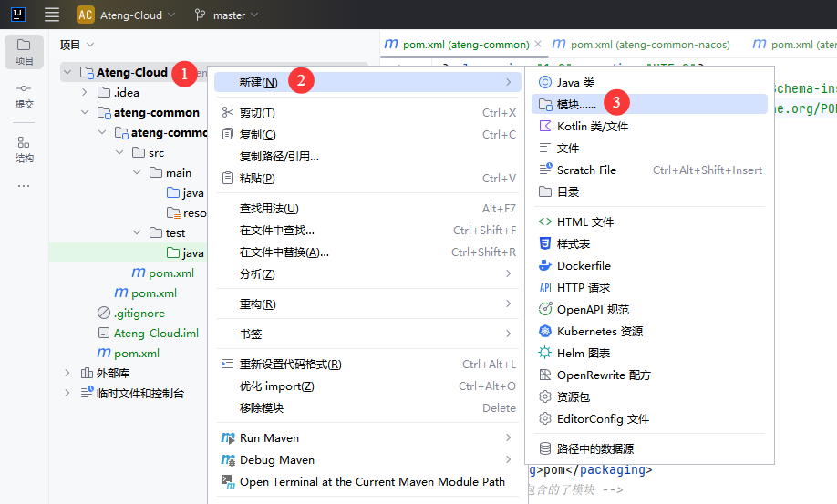837x504 pixels.
Task: Click the IntelliJ IDEA logo icon
Action: (17, 15)
